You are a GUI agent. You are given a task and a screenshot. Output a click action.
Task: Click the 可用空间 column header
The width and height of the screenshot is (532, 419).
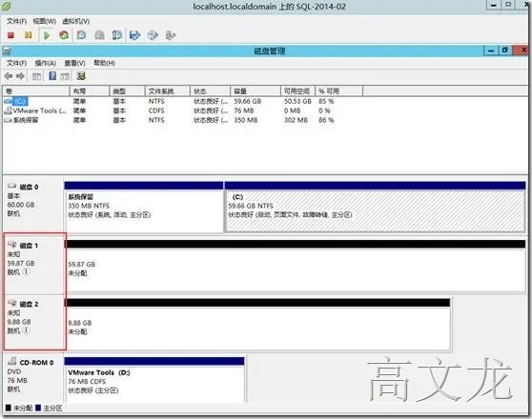297,90
